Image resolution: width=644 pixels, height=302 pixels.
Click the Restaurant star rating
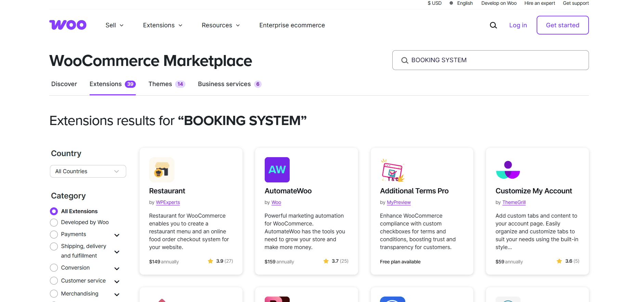coord(220,261)
